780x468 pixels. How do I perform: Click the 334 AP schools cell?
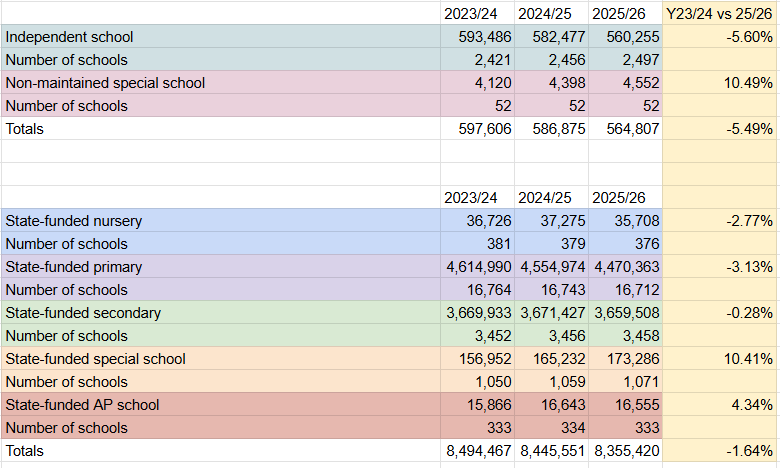click(552, 428)
